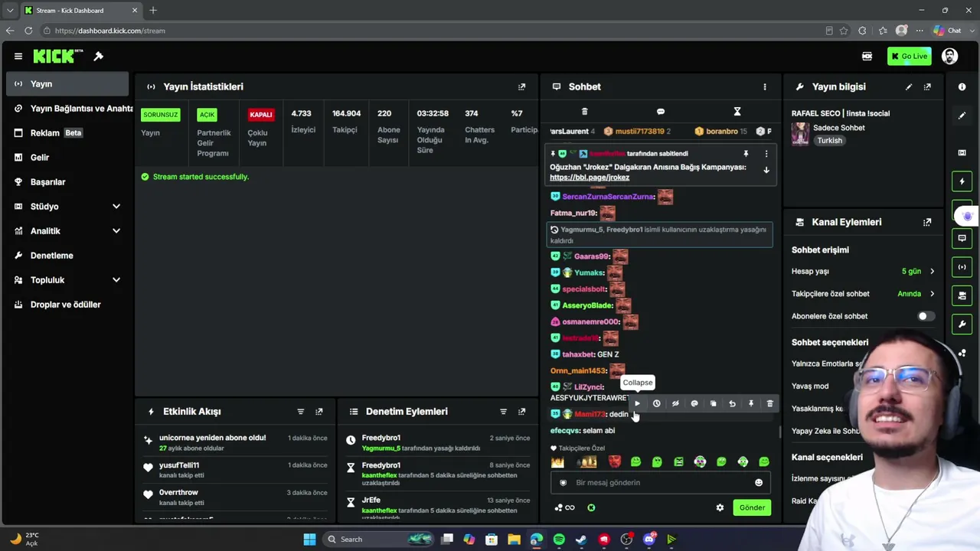The image size is (980, 551).
Task: Click the copy icon on message toolbar
Action: tap(713, 403)
